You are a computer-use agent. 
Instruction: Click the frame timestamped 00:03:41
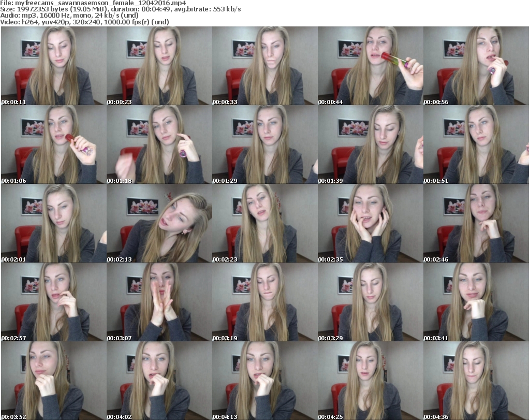476,301
